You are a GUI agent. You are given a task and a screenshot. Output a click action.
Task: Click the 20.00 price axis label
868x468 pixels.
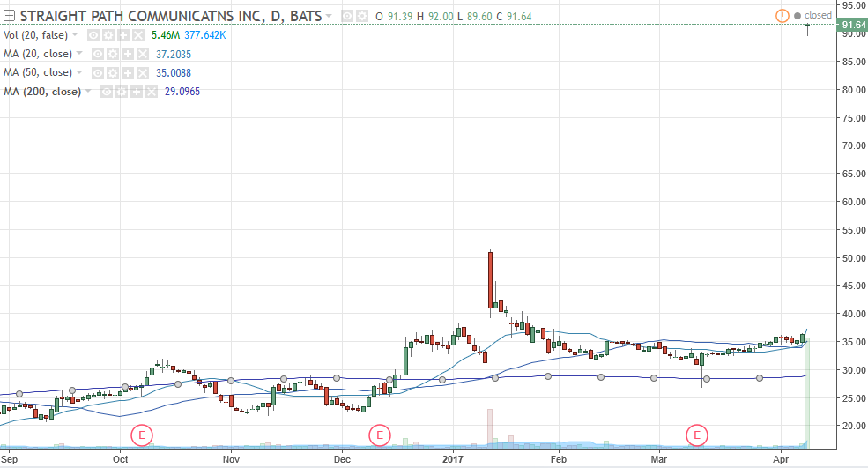(x=854, y=426)
